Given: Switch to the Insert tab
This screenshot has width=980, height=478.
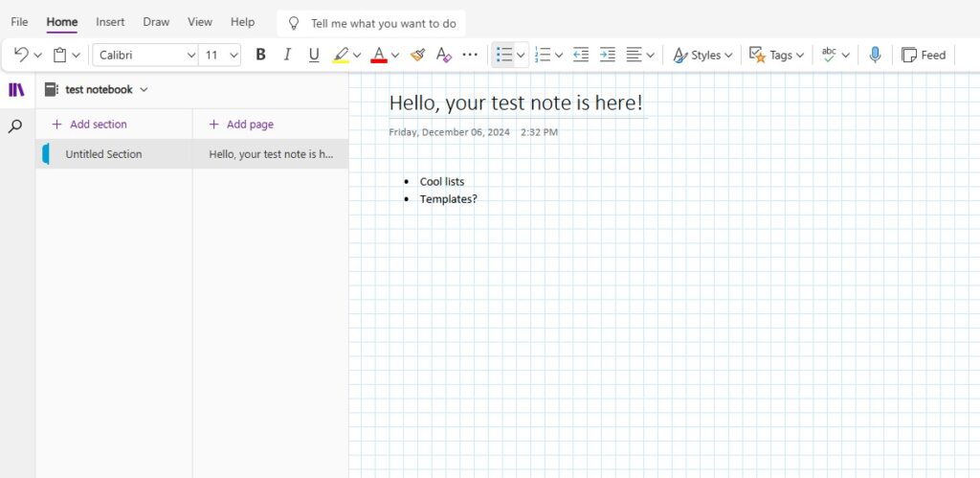Looking at the screenshot, I should [x=110, y=22].
